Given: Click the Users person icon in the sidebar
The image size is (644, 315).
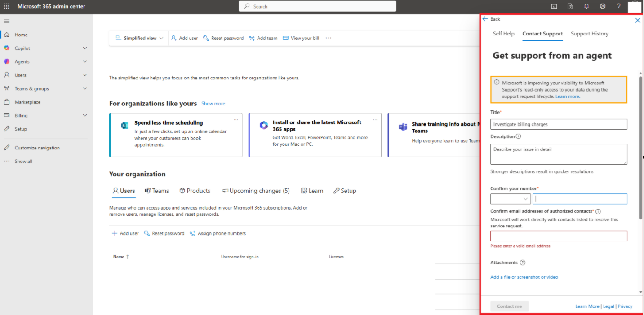Looking at the screenshot, I should click(x=7, y=75).
